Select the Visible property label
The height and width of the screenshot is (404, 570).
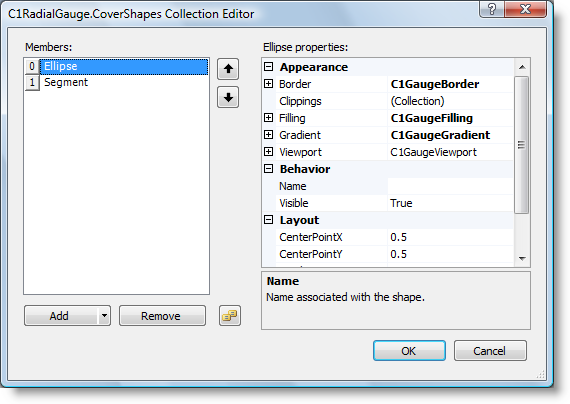[294, 203]
